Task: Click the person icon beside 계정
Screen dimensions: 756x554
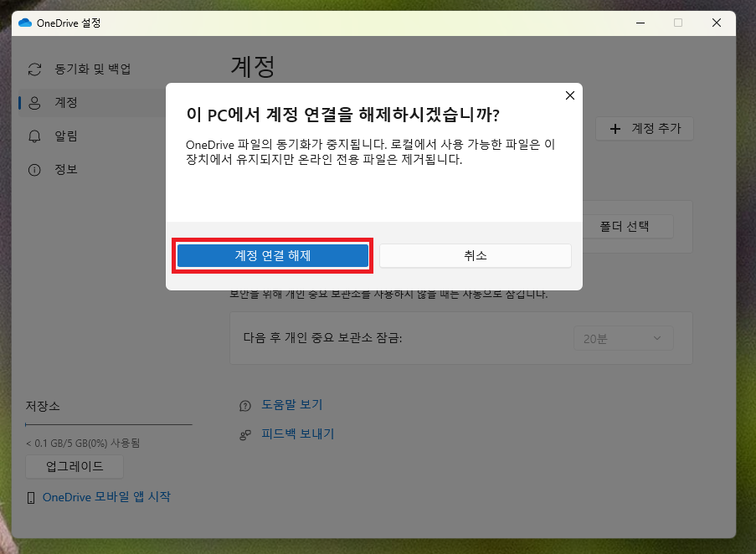Action: (34, 103)
